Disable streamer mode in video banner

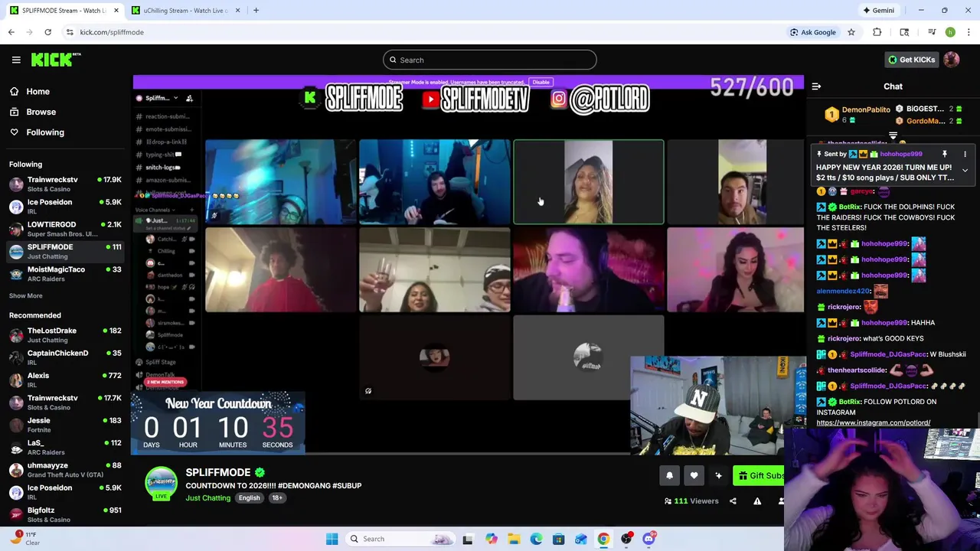pyautogui.click(x=541, y=82)
